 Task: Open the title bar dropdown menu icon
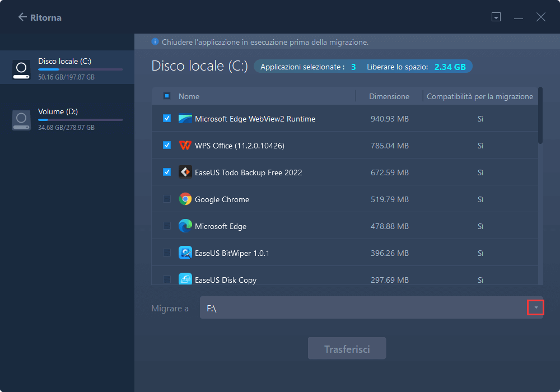tap(496, 17)
